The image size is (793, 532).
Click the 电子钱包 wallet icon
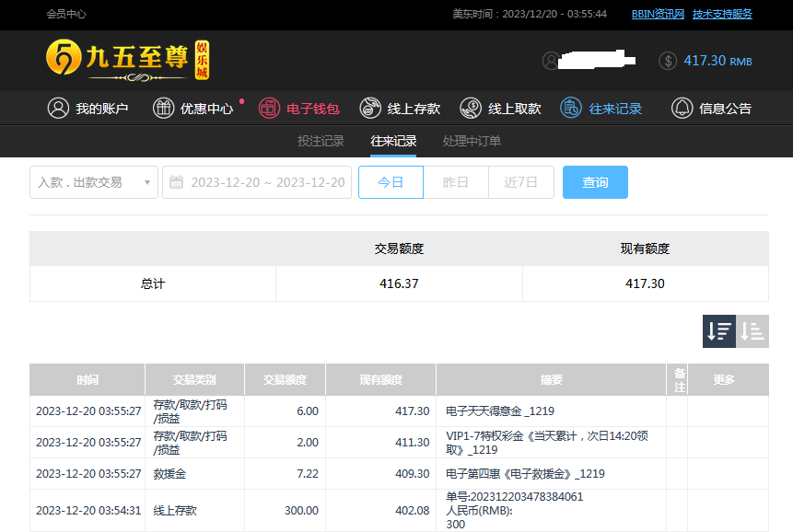tap(269, 109)
